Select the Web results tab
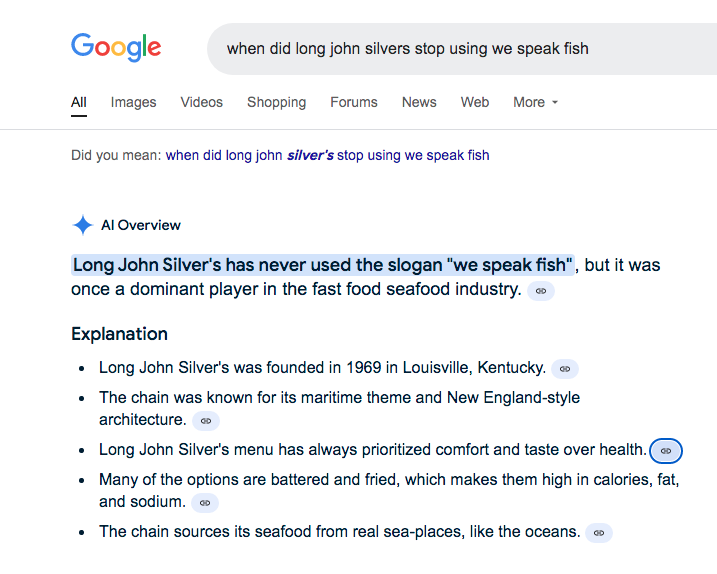This screenshot has width=717, height=574. 475,102
